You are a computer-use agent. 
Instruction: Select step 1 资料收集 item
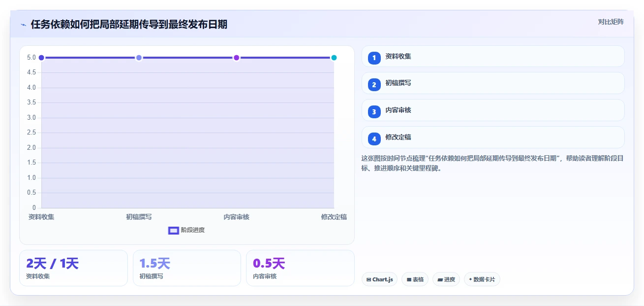[x=493, y=56]
